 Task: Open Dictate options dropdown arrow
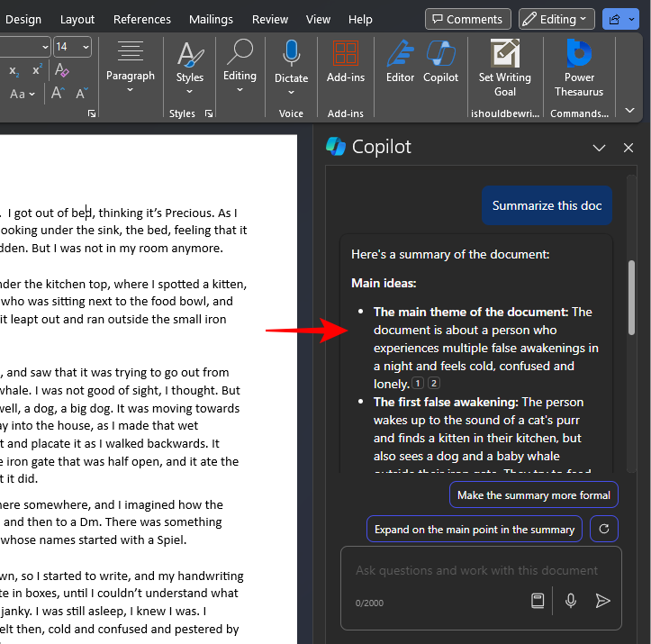[291, 92]
